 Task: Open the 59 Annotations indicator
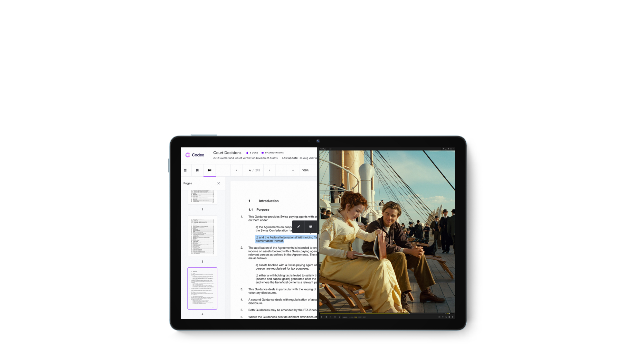[x=272, y=153]
